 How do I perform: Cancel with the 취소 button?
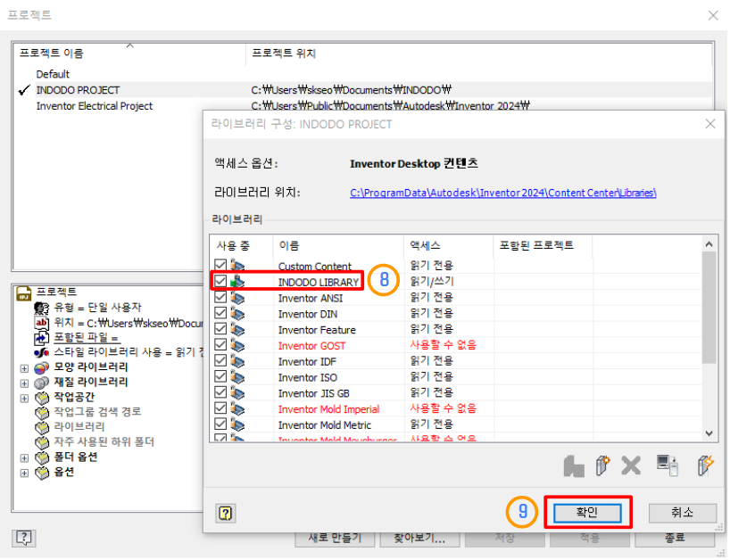tap(682, 513)
